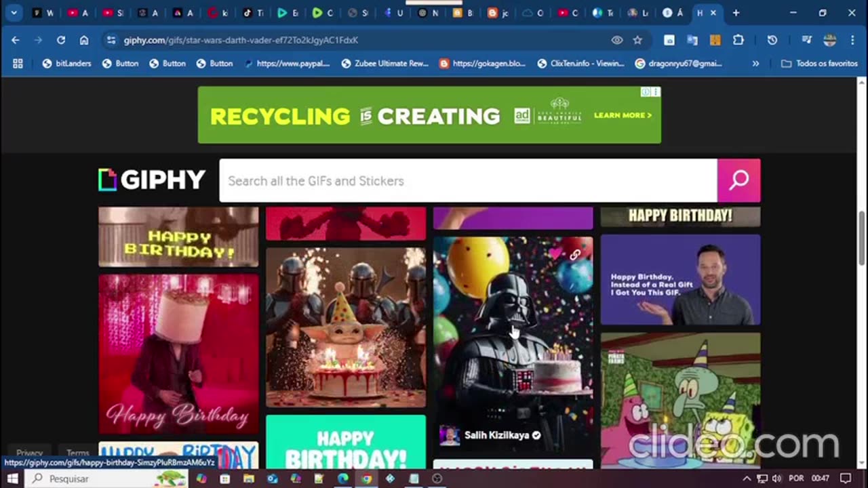Show hidden system tray icons
Screen dimensions: 868x488
(747, 479)
